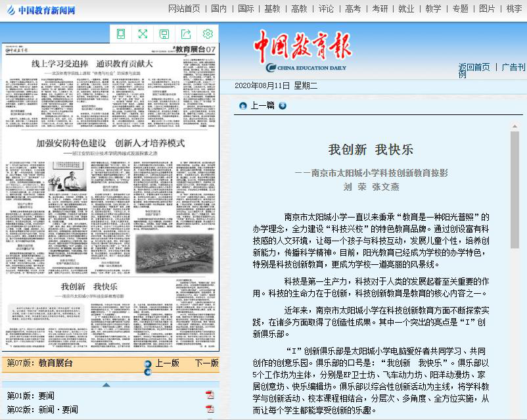Image resolution: width=527 pixels, height=420 pixels.
Task: Click the round arrow icon beside 上一版
Action: click(148, 364)
